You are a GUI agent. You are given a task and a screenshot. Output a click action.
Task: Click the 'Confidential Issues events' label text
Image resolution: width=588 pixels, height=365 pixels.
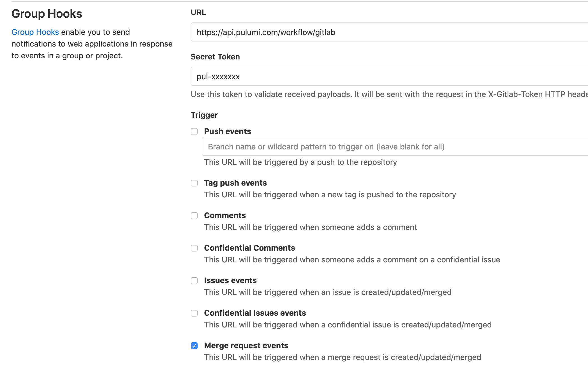tap(255, 313)
